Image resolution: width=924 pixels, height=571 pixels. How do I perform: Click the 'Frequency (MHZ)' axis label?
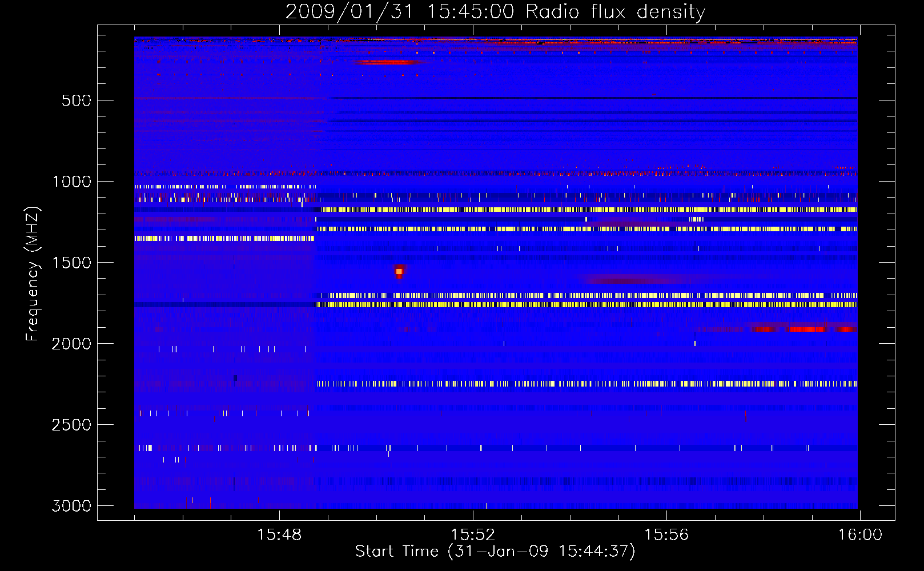33,274
